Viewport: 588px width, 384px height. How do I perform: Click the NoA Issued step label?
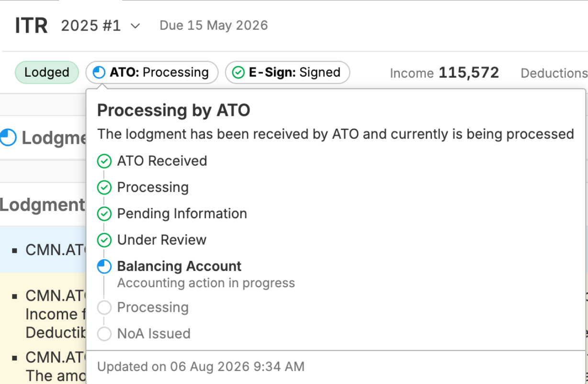click(x=154, y=334)
